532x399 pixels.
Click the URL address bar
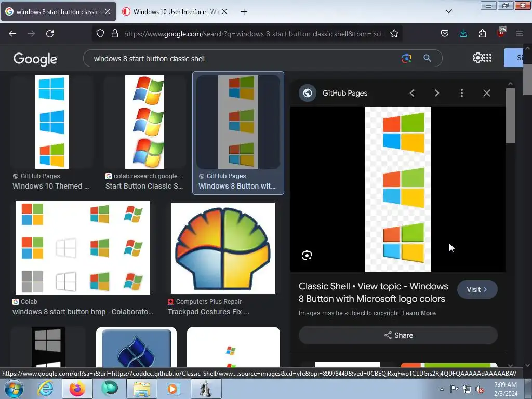pos(253,34)
